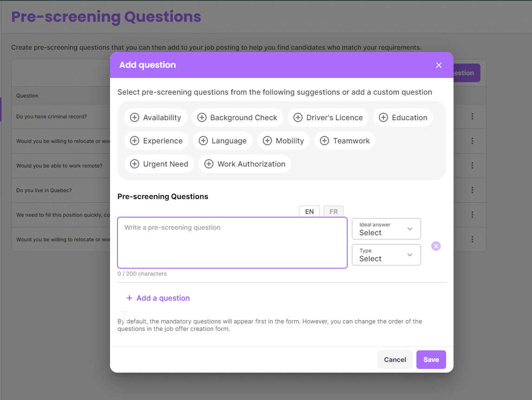Screen dimensions: 532x400
Task: Click the Background Check plus icon
Action: [202, 118]
